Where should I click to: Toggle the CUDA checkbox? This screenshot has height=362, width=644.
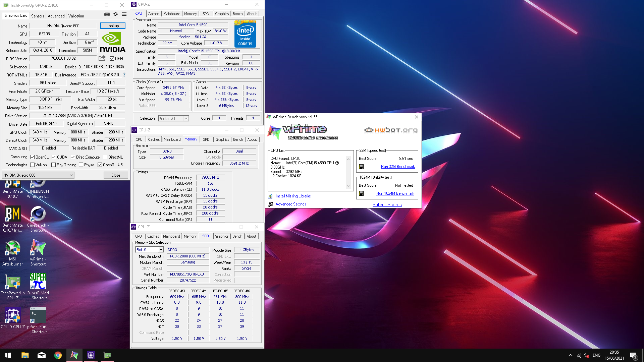point(54,157)
